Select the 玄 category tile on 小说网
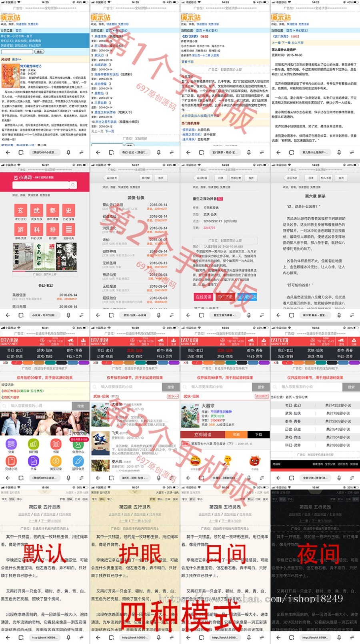 20,210
